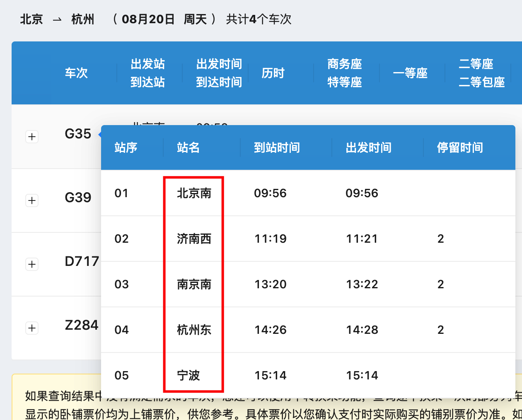Click departure time 11:21 at 济南西
Image resolution: width=522 pixels, height=420 pixels.
point(362,239)
